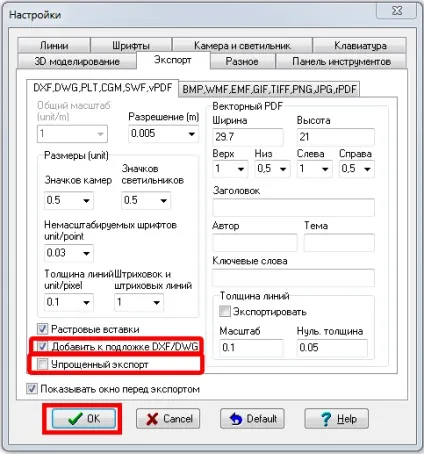Screen dimensions: 424x454
Task: Open Толщина линий unit/pixel dropdown
Action: point(86,303)
